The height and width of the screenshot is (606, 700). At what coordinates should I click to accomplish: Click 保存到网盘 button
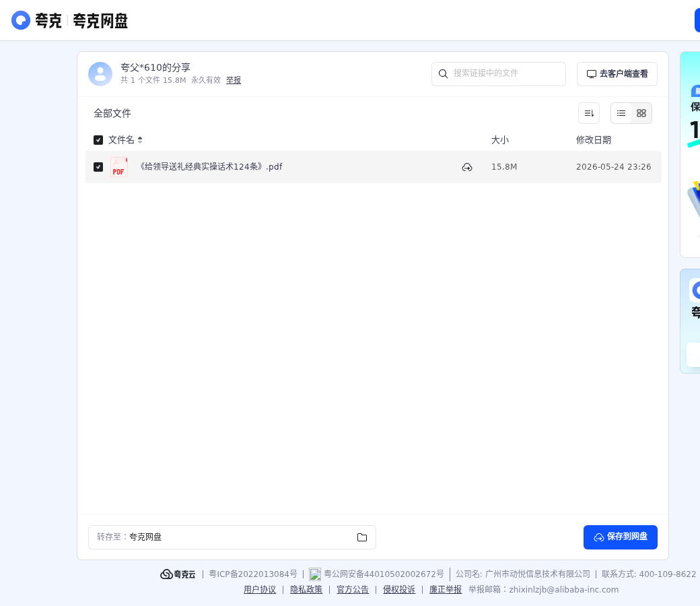coord(620,537)
